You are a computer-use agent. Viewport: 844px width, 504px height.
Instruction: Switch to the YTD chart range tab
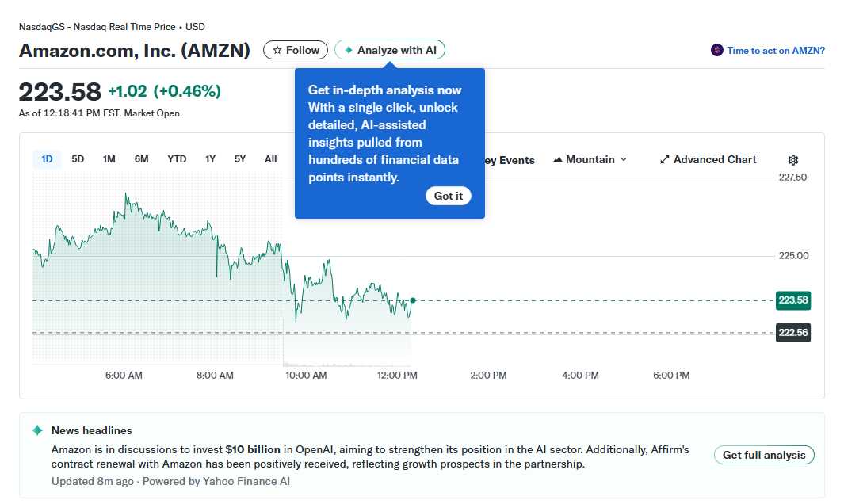[176, 158]
